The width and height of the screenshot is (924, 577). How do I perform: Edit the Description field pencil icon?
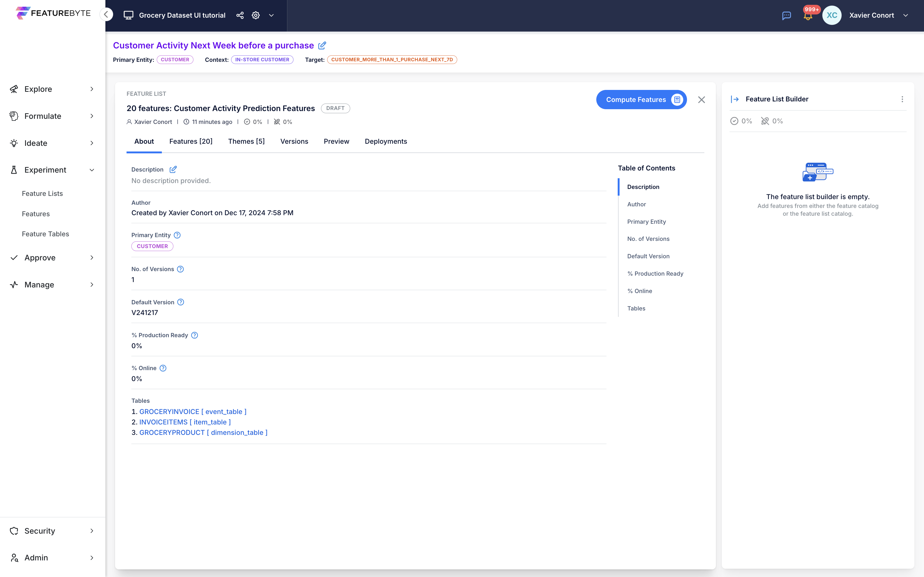pos(173,169)
